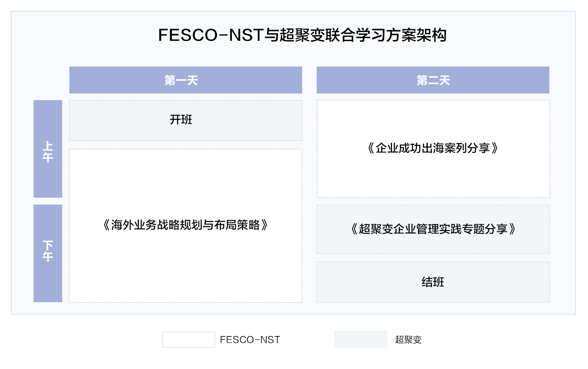
Task: Click the 上午 row label
Action: click(48, 149)
